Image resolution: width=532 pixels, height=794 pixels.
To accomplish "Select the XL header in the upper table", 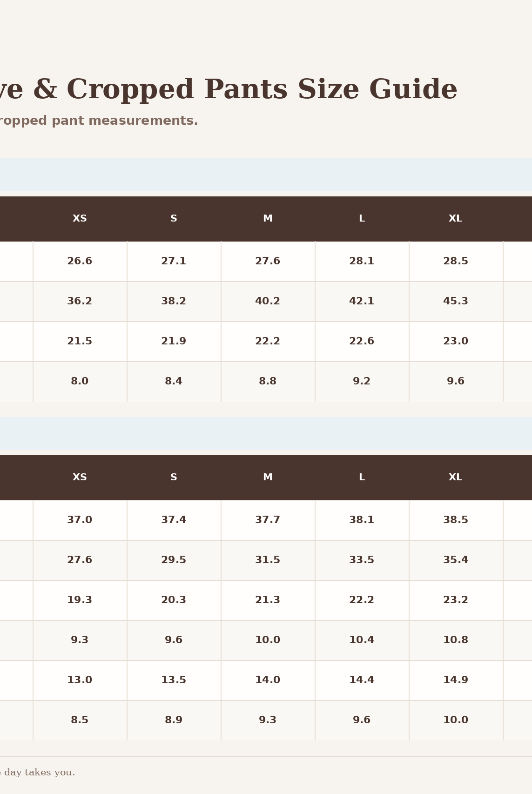I will point(456,219).
